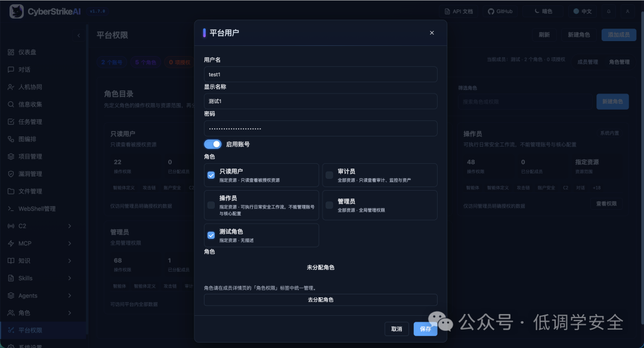Viewport: 644px width, 348px height.
Task: Open the API 文档 link in header
Action: (x=459, y=11)
